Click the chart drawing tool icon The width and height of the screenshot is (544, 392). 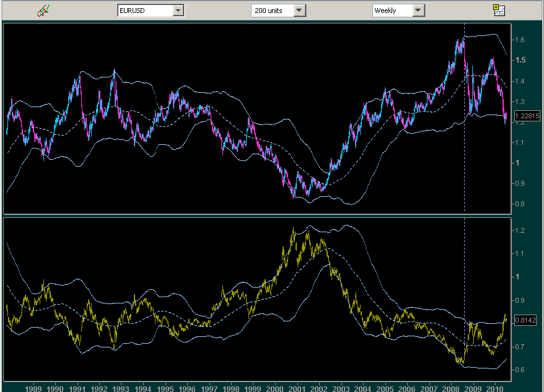(44, 10)
